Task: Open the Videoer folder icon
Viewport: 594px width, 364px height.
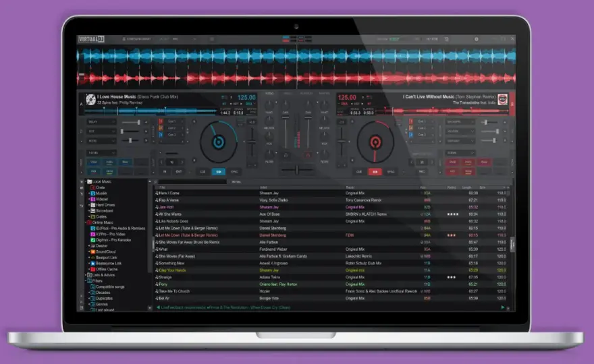Action: pos(93,199)
